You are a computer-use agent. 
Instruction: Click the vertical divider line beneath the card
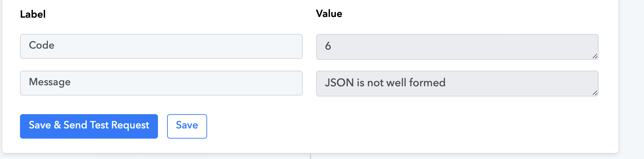click(310, 156)
